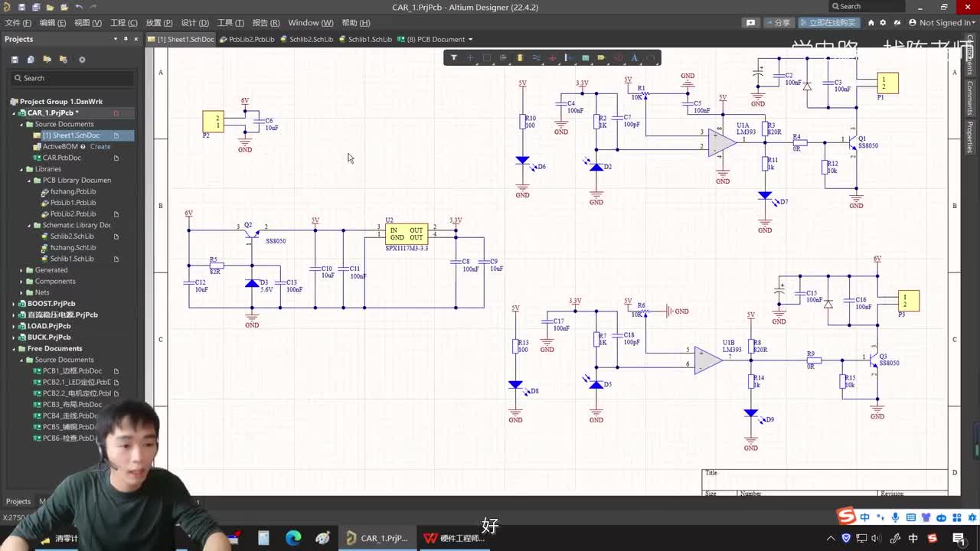Click the selection filter icon in active bar
Viewport: 980px width, 551px height.
[454, 57]
